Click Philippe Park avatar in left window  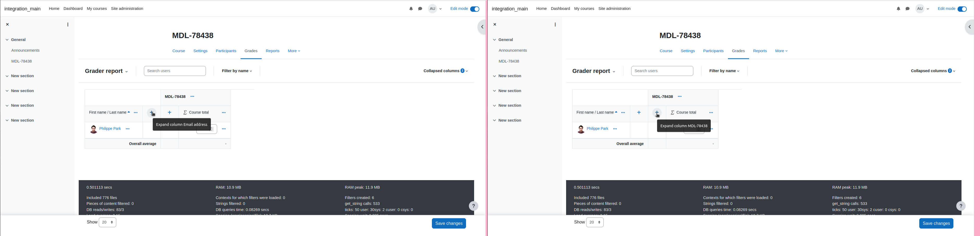93,129
